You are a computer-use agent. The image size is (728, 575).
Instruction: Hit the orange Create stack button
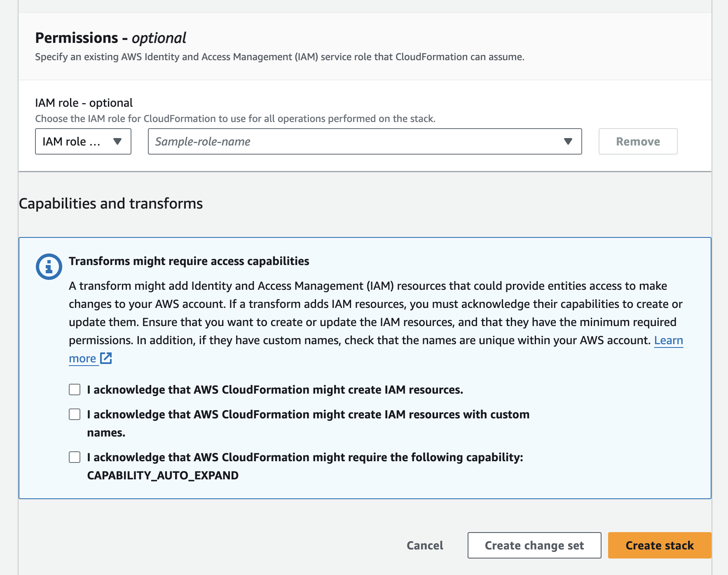coord(659,545)
